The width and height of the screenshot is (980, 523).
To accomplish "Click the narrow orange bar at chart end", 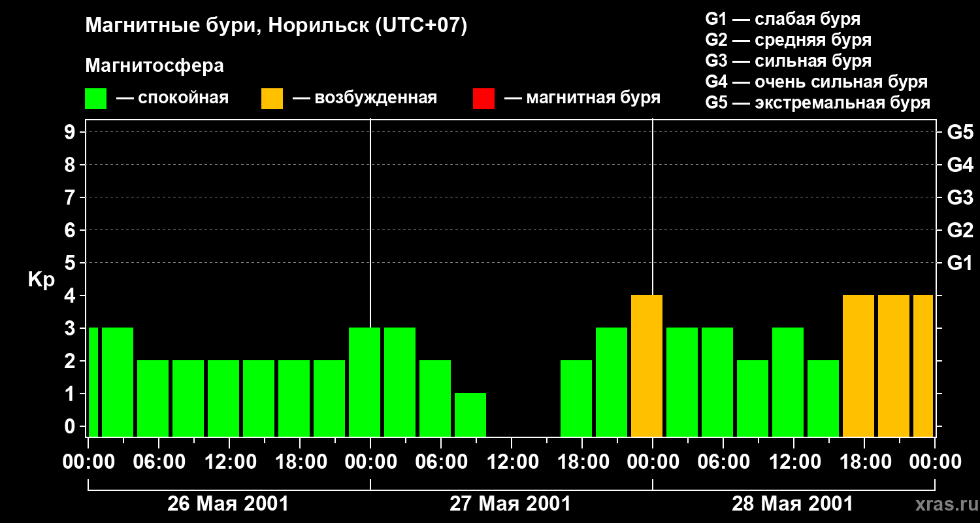I will (923, 366).
